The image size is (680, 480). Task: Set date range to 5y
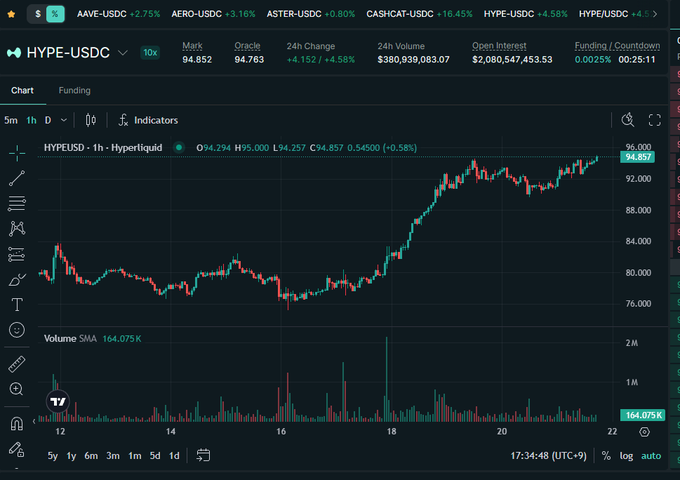point(52,456)
